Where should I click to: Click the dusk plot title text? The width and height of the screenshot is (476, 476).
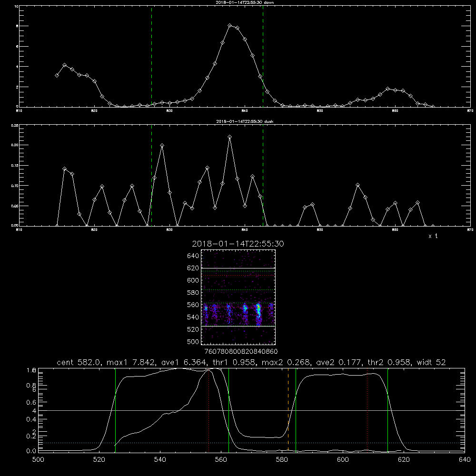tap(245, 121)
